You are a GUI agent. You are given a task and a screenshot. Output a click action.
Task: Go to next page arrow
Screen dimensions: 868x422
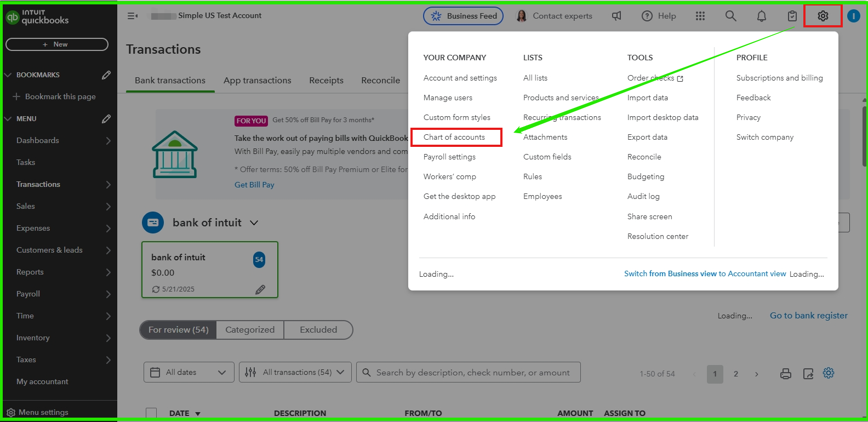(x=757, y=374)
